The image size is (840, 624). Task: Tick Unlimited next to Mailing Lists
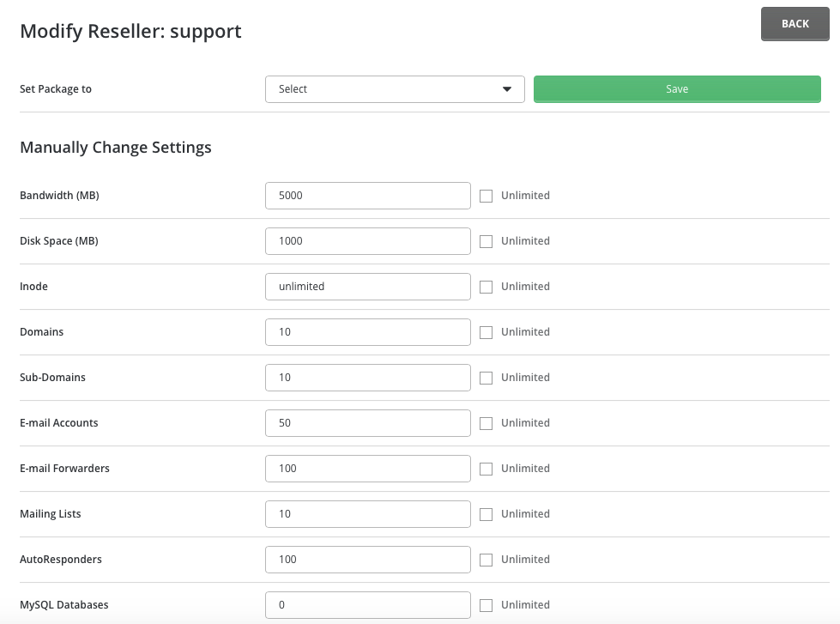(486, 515)
